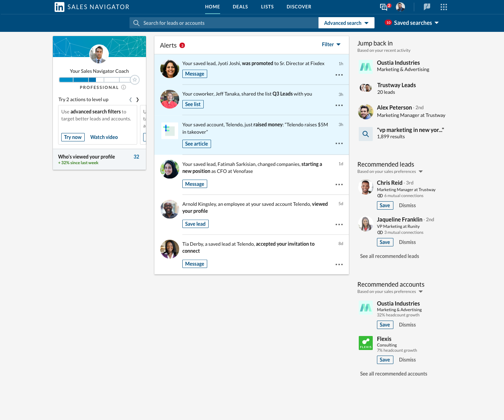Expand Recommended accounts sales preferences dropdown
The height and width of the screenshot is (420, 504).
point(421,292)
